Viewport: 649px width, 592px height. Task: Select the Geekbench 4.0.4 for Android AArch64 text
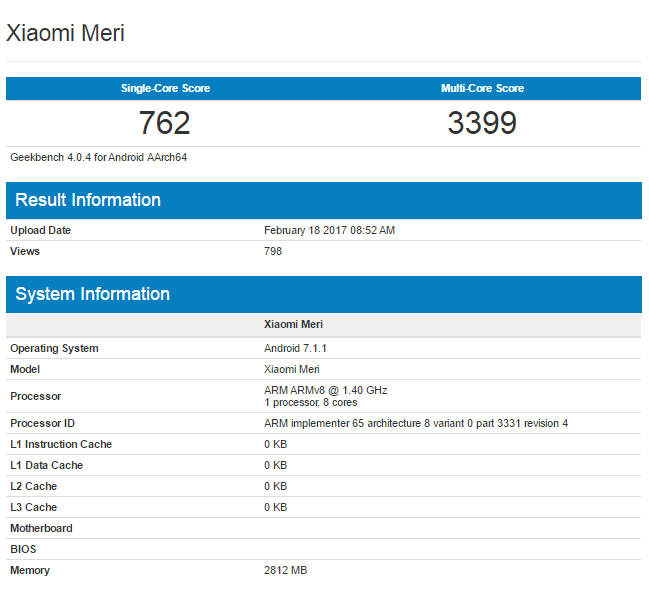99,157
